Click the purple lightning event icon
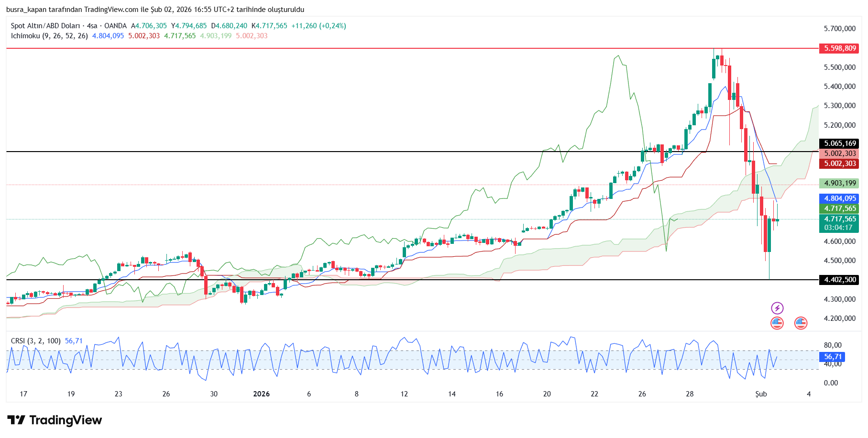Screen dimensions: 868x438 tap(777, 308)
